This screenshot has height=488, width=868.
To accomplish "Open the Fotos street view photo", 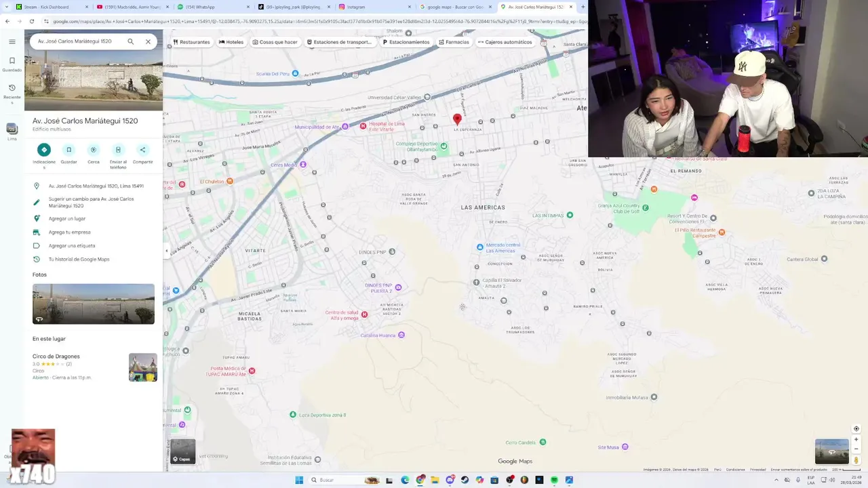I will coord(94,304).
